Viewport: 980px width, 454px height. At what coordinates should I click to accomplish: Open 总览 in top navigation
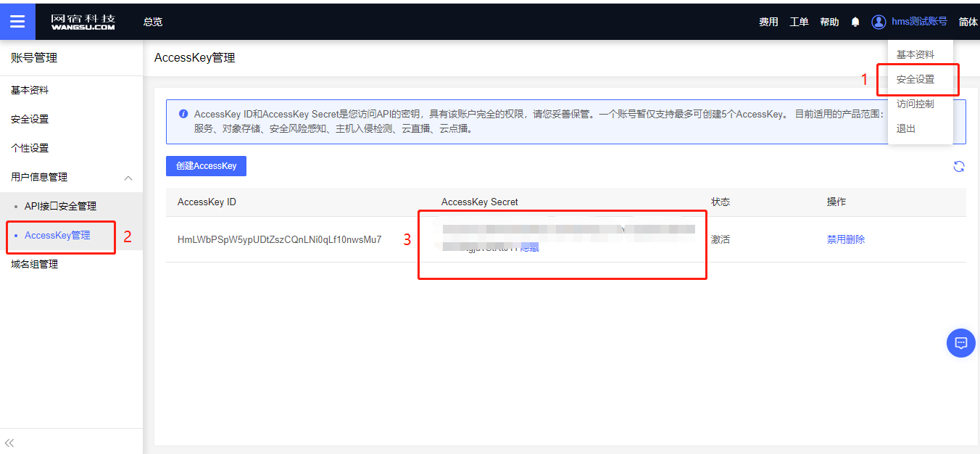[153, 22]
